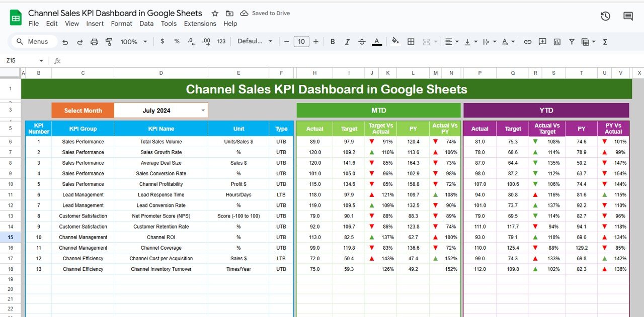Insert a chart from the toolbar
This screenshot has width=644, height=317.
point(557,41)
